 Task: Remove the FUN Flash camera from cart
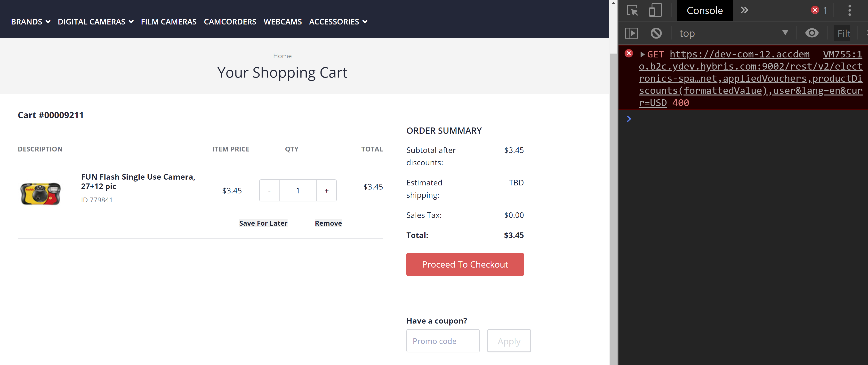(328, 223)
